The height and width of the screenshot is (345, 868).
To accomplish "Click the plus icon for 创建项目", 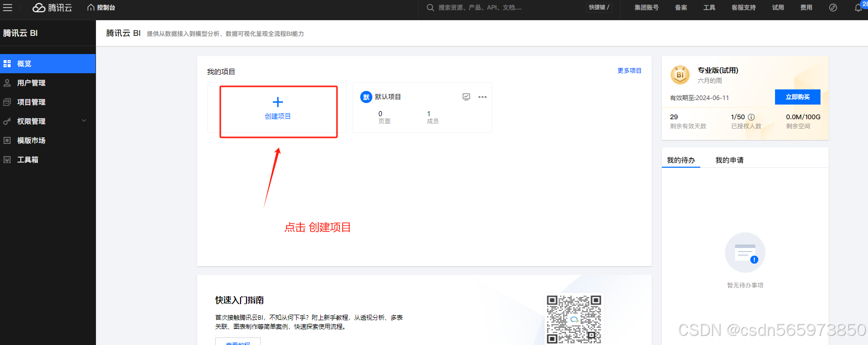I will [278, 102].
